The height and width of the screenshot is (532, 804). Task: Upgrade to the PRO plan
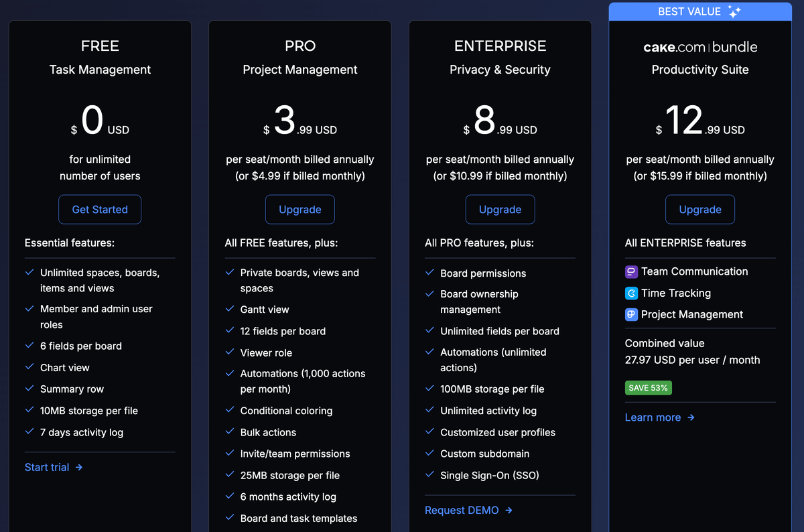pyautogui.click(x=299, y=210)
